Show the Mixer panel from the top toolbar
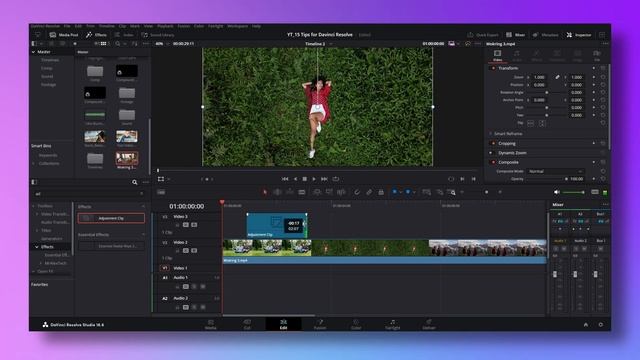 [516, 35]
